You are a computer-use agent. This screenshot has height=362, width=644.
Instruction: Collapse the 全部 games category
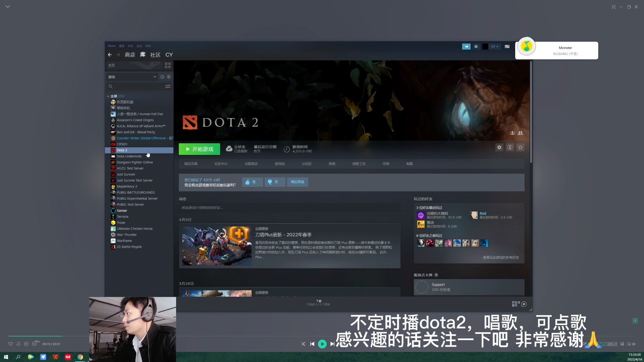click(108, 96)
